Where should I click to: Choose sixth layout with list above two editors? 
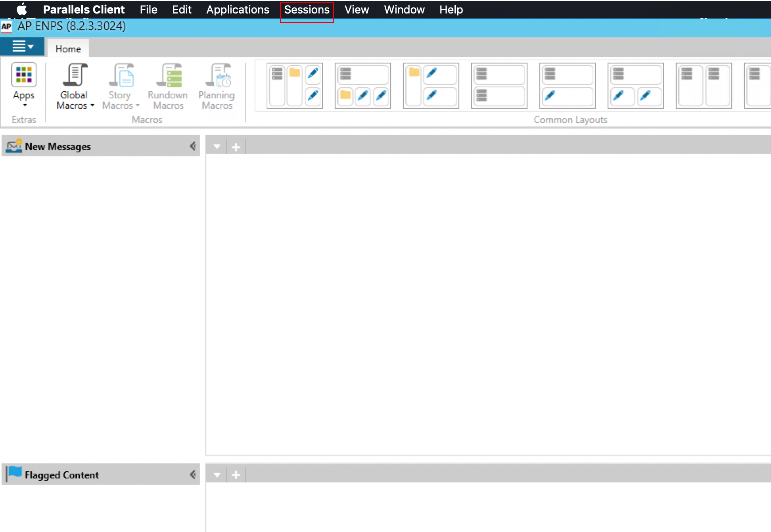636,85
